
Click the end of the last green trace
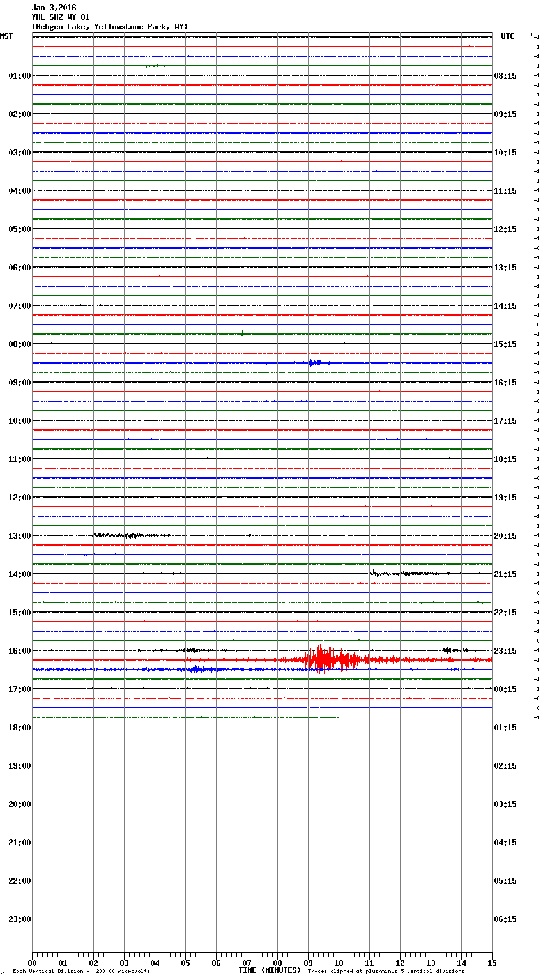(338, 717)
